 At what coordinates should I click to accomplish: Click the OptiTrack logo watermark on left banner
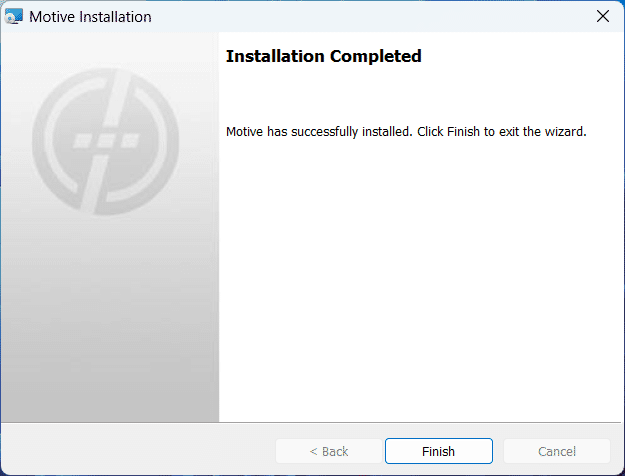coord(105,141)
